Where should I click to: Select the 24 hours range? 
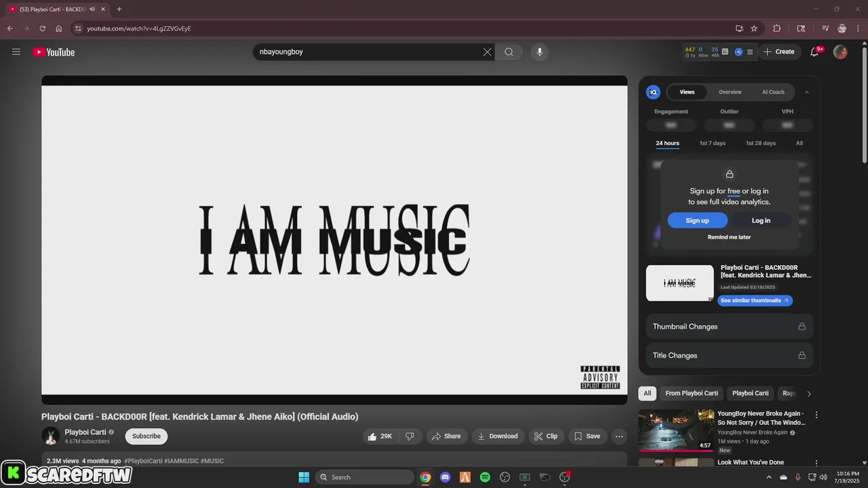667,143
